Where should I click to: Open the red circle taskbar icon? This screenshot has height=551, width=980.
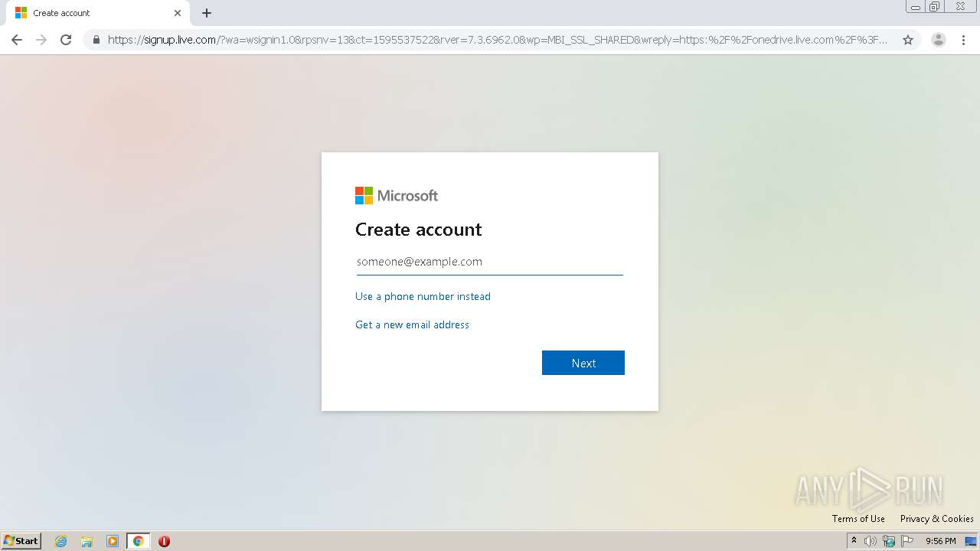(164, 541)
